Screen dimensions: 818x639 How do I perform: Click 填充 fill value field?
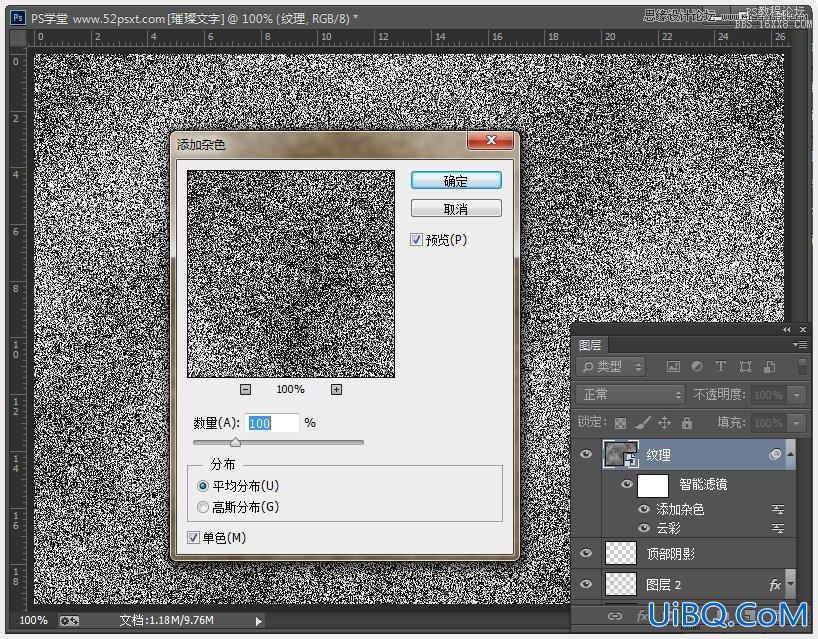coord(769,423)
